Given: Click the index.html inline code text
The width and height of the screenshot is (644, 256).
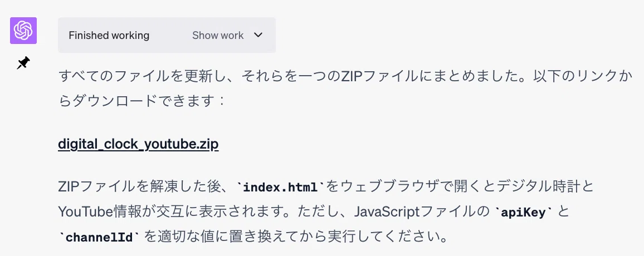Looking at the screenshot, I should pyautogui.click(x=281, y=188).
